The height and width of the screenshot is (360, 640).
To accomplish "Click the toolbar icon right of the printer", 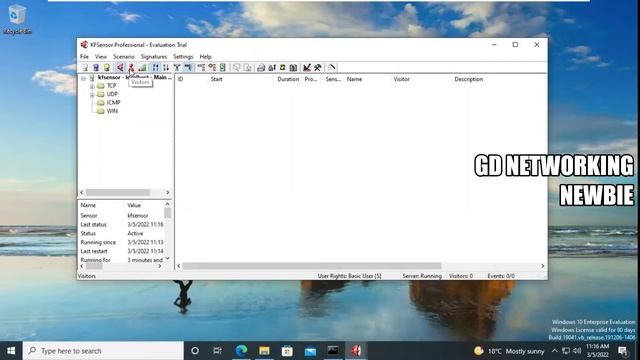I will 271,67.
